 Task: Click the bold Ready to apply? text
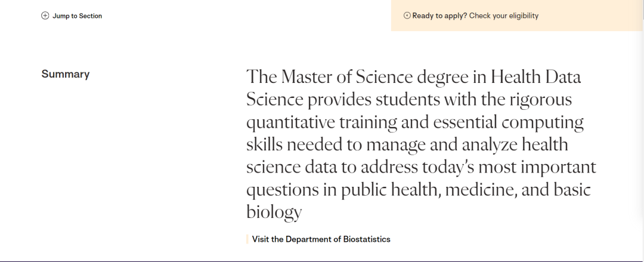[x=439, y=16]
